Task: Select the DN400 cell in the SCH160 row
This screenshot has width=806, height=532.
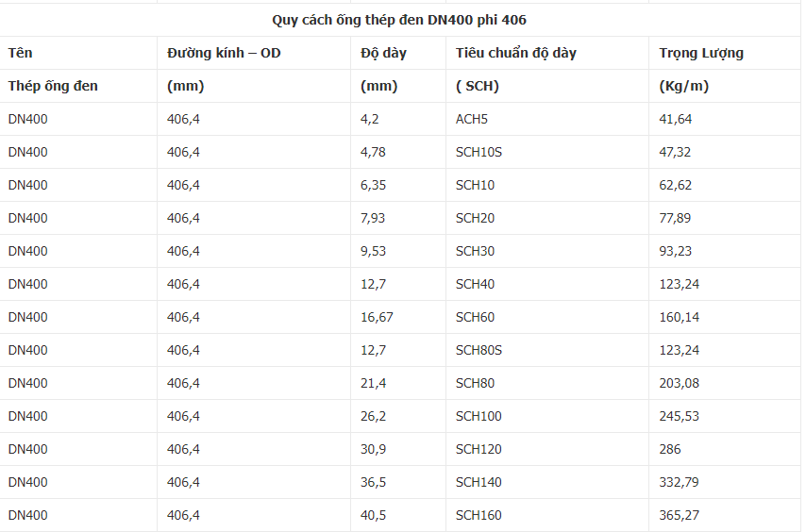Action: 27,515
